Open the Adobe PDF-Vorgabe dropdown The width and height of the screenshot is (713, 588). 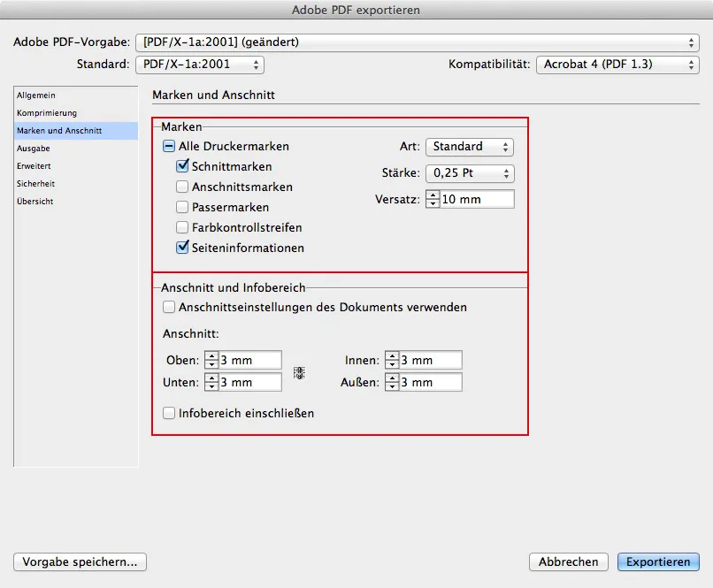(418, 42)
